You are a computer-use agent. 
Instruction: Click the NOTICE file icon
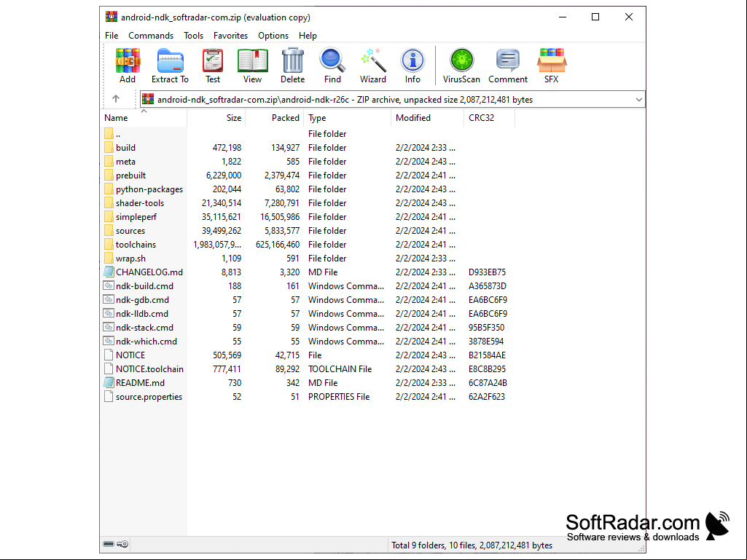click(x=109, y=355)
